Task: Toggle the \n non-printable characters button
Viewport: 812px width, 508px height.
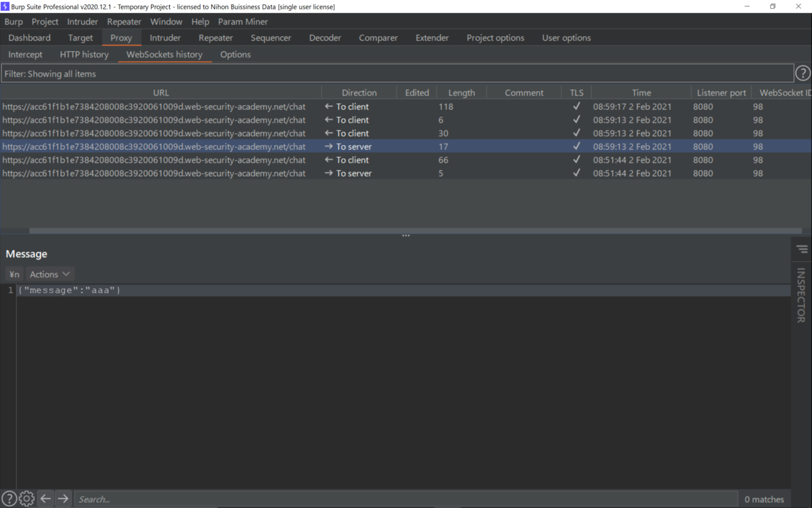Action: point(14,274)
